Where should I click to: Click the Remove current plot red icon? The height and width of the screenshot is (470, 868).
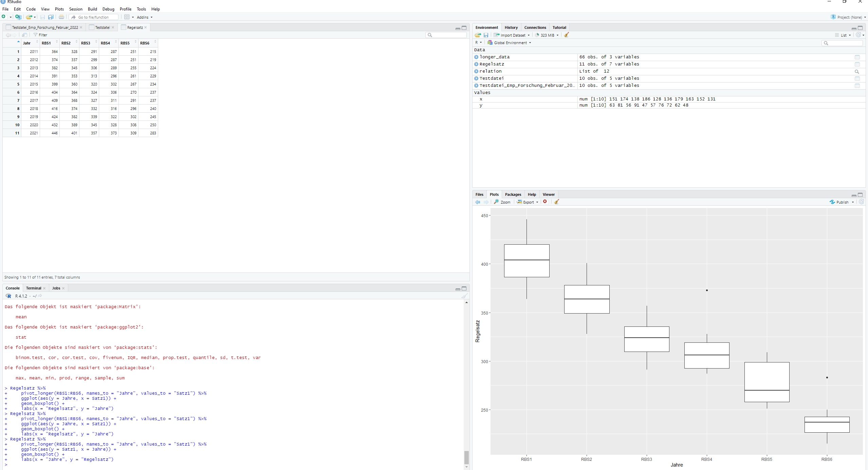pyautogui.click(x=545, y=202)
